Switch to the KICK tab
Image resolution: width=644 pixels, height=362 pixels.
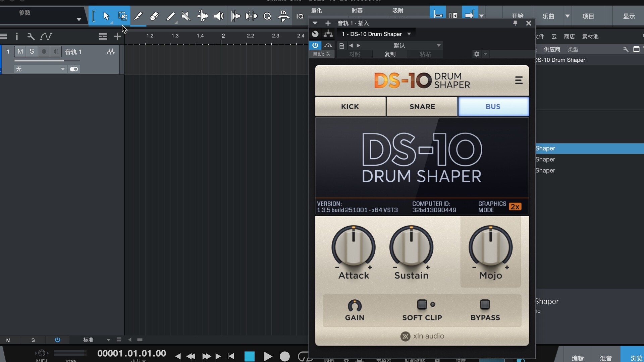[350, 107]
